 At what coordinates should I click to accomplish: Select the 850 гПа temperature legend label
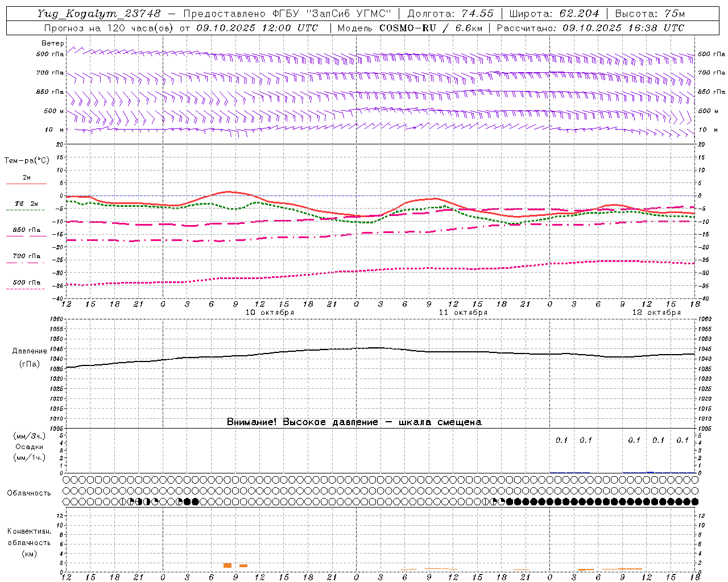pyautogui.click(x=27, y=230)
